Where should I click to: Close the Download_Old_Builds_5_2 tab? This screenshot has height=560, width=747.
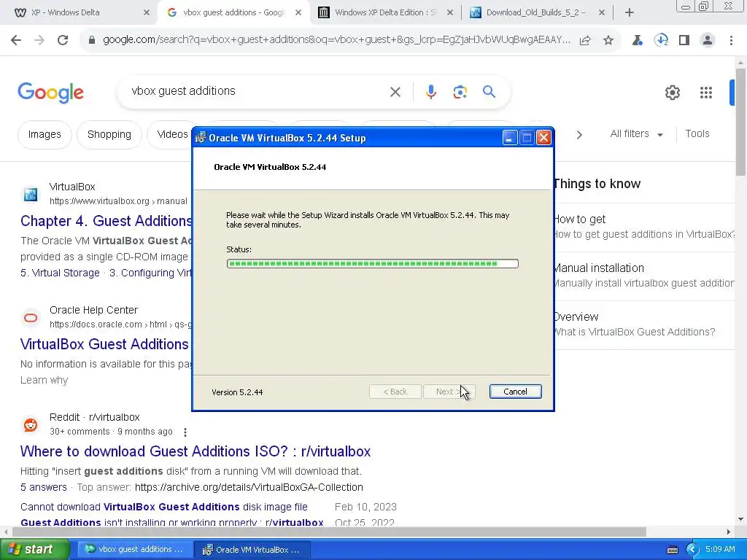602,13
